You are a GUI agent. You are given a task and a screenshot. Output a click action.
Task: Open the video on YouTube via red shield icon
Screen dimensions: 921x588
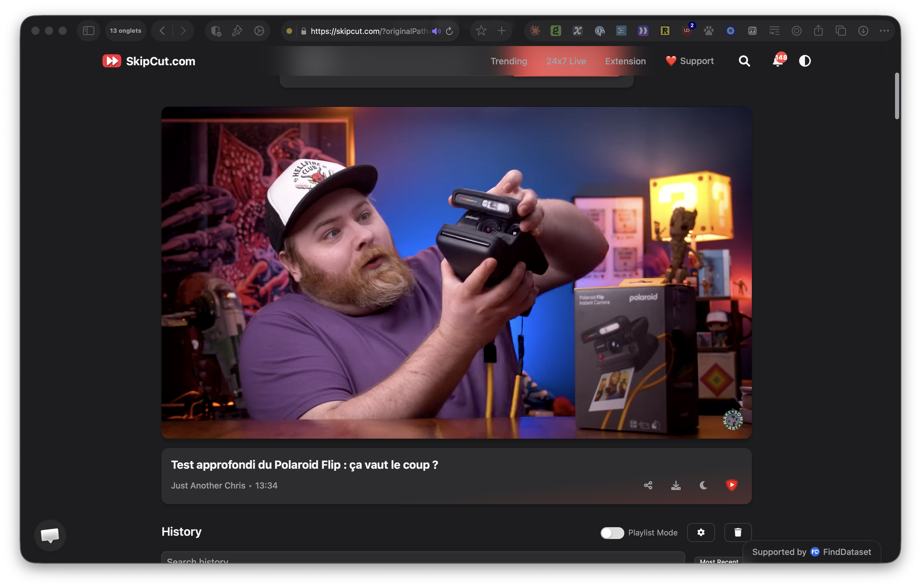click(x=732, y=486)
